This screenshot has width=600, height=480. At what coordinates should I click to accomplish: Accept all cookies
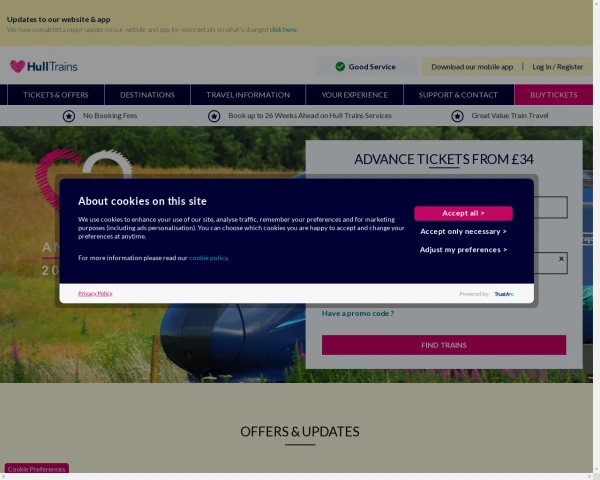pos(463,213)
